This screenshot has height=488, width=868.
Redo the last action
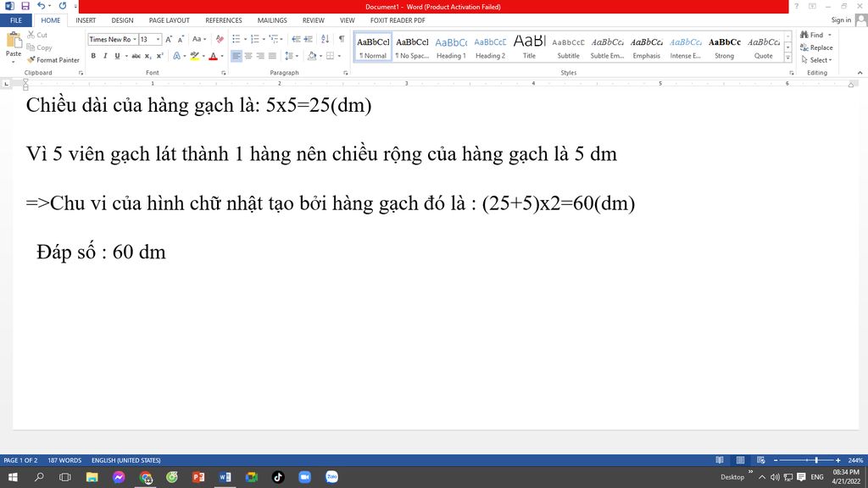63,6
